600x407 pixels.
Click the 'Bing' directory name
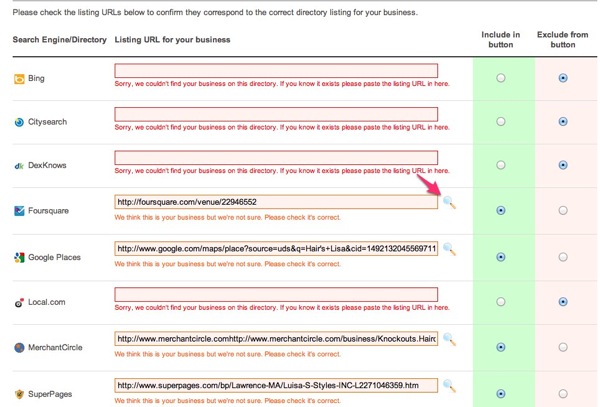point(36,78)
